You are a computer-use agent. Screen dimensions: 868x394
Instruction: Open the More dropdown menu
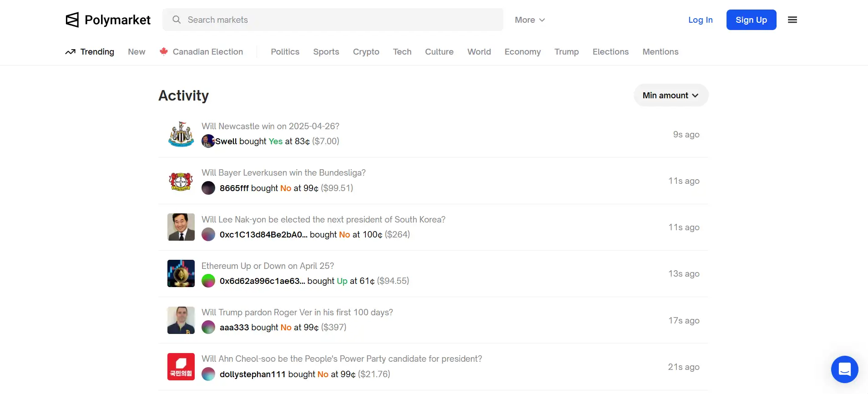pos(530,20)
